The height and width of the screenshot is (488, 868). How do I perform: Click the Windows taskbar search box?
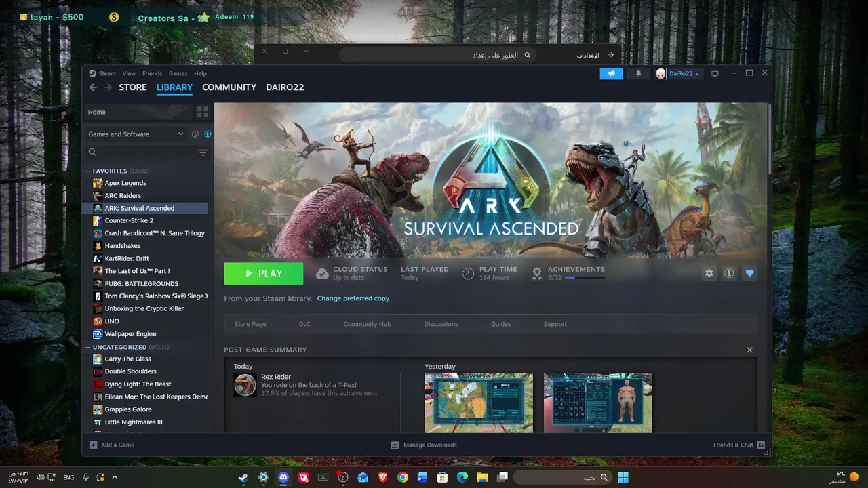[561, 477]
